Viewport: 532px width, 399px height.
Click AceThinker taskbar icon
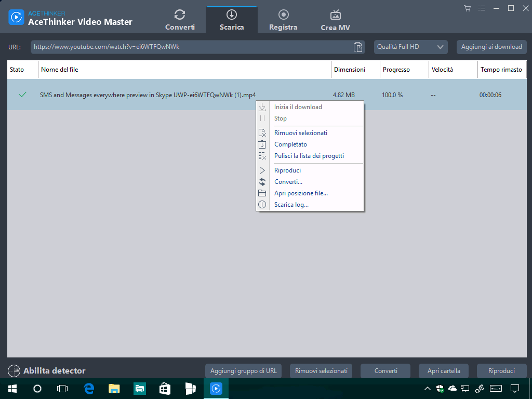pyautogui.click(x=216, y=389)
